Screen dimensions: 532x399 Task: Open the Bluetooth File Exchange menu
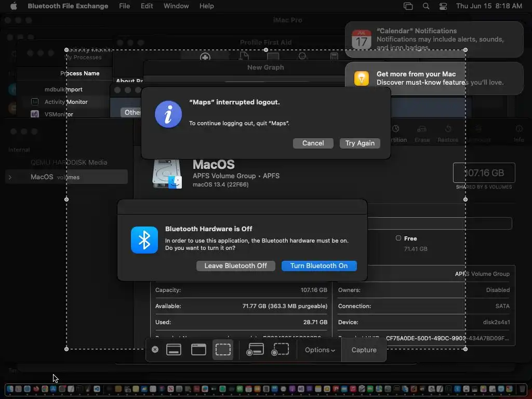click(68, 6)
